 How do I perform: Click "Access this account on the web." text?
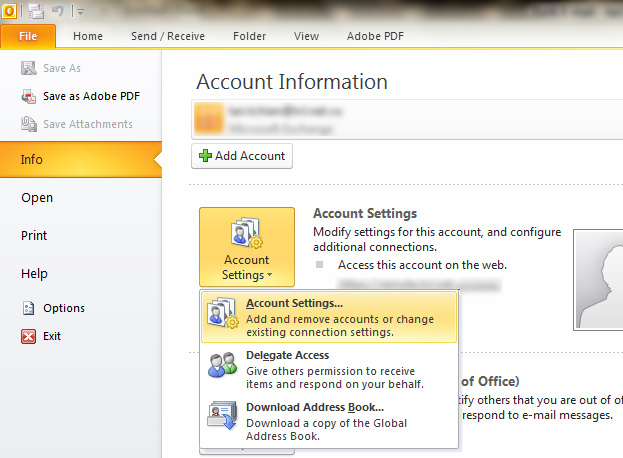[x=422, y=265]
